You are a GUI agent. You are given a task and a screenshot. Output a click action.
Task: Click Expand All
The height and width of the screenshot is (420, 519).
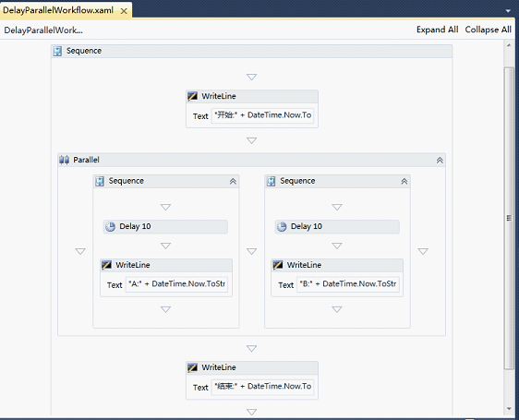pos(437,30)
